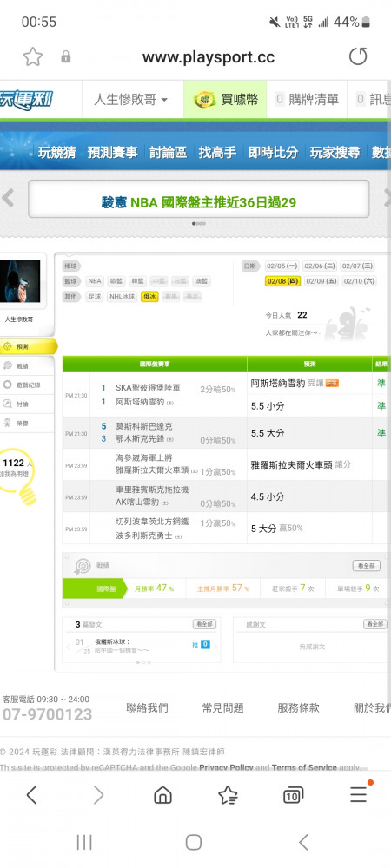Open banner 駿憲 NBA 國際盤主推近36日過29
This screenshot has height=868, width=391.
[199, 202]
